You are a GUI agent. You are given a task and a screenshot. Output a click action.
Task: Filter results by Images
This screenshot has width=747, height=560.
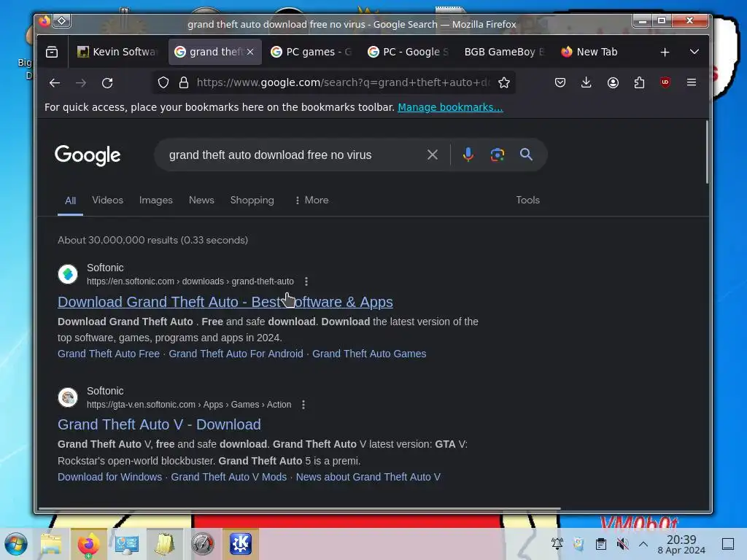pos(156,201)
